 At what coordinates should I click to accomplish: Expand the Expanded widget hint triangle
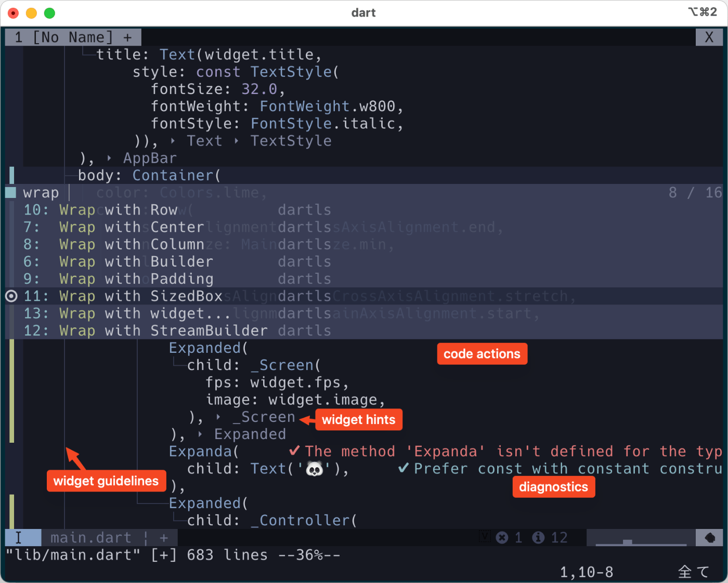[200, 434]
